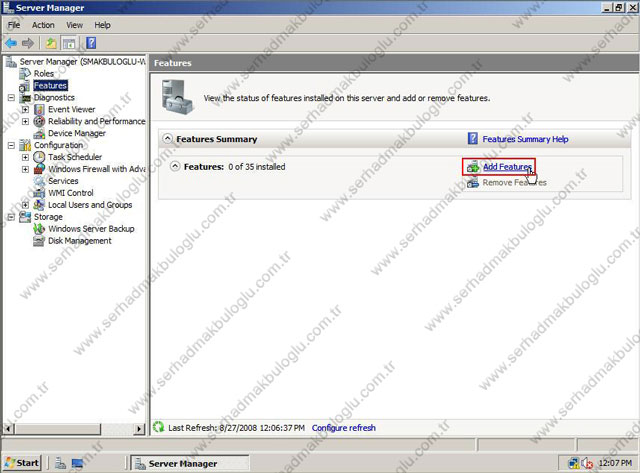Select WMI Control in the tree
The image size is (640, 473).
pos(71,193)
